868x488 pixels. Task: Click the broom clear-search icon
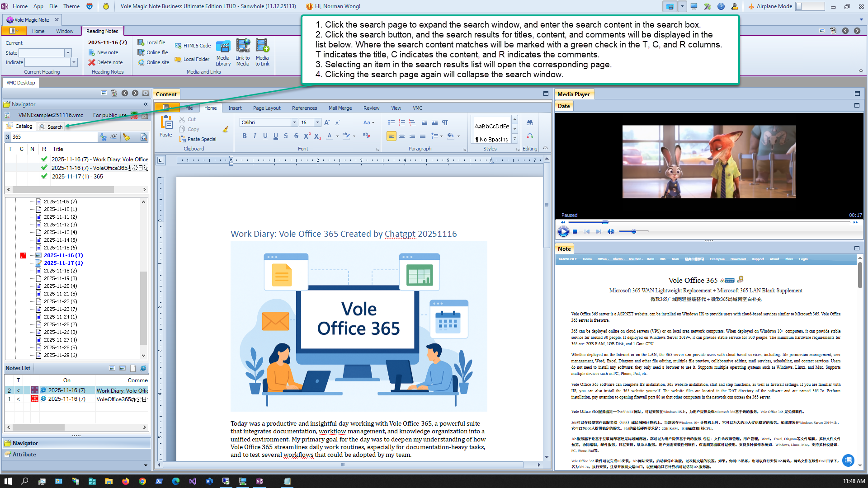coord(127,137)
